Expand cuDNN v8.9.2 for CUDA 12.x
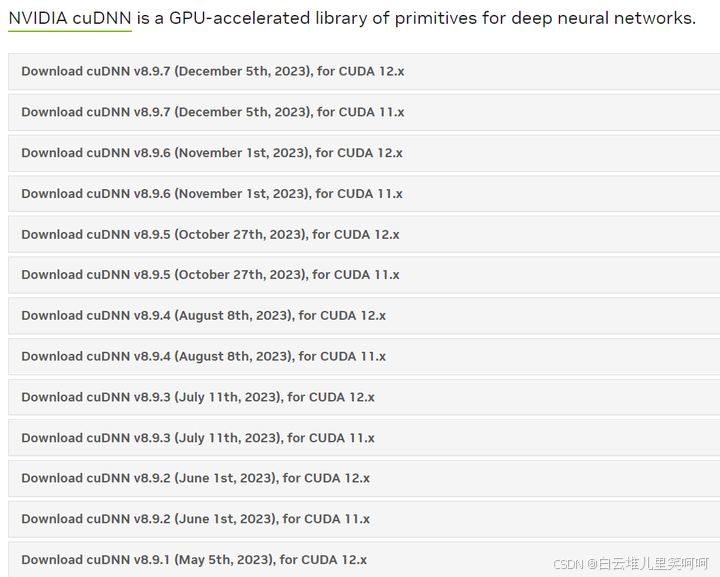 tap(364, 478)
